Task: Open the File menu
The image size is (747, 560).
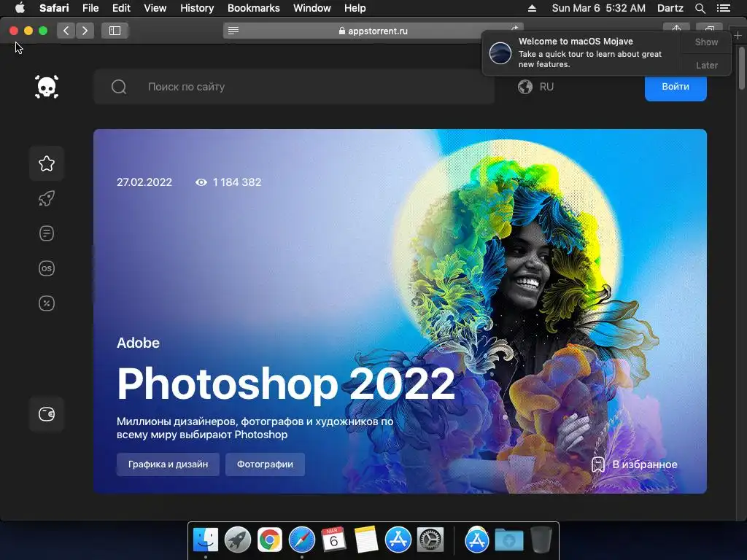Action: [x=90, y=8]
